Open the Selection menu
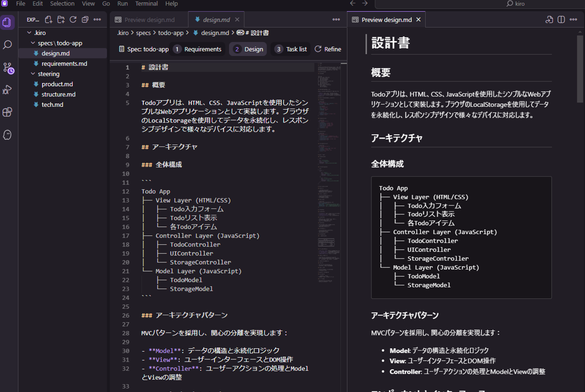 pos(63,3)
